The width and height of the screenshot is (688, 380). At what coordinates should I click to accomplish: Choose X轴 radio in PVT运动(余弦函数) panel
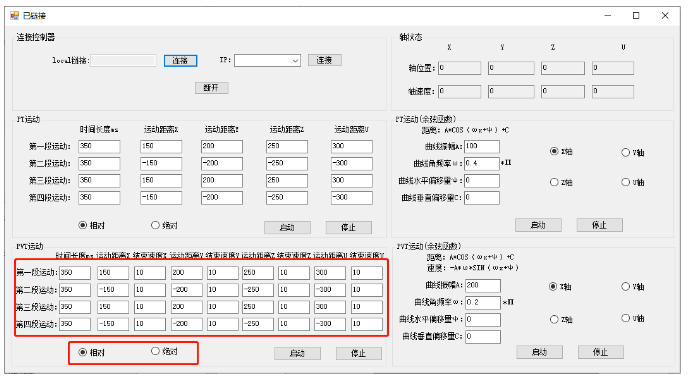point(560,287)
